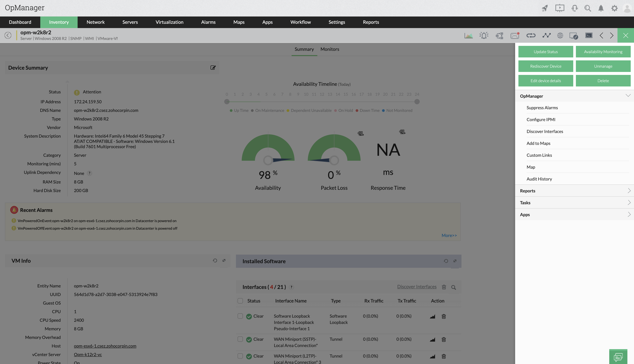Open the terminal console icon
This screenshot has height=364, width=634.
589,35
